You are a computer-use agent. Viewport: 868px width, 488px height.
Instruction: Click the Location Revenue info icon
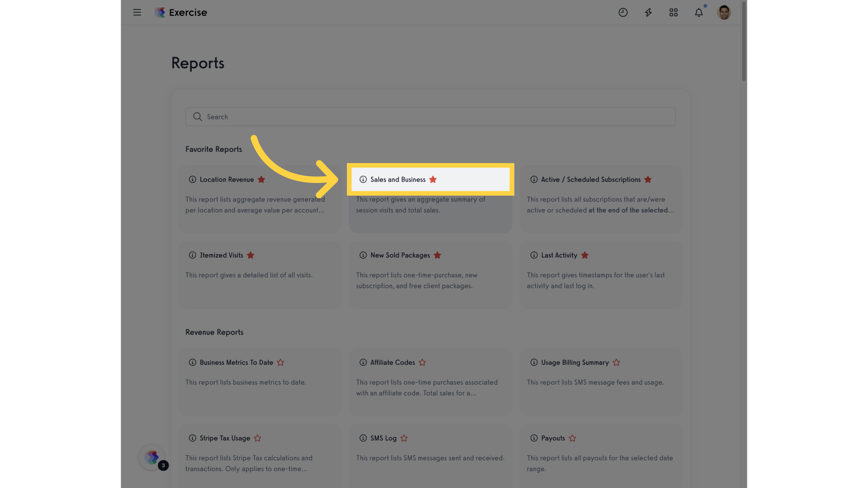point(193,180)
